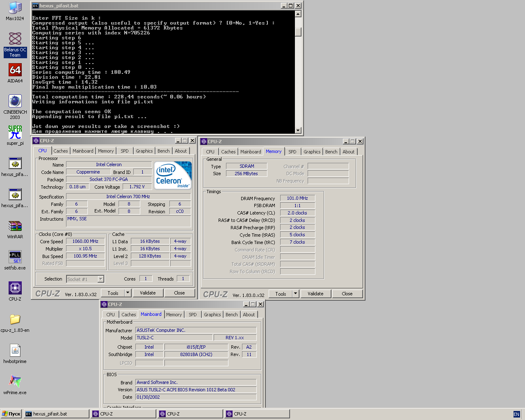Click Tools button in Memory window
525x420 pixels.
point(281,294)
